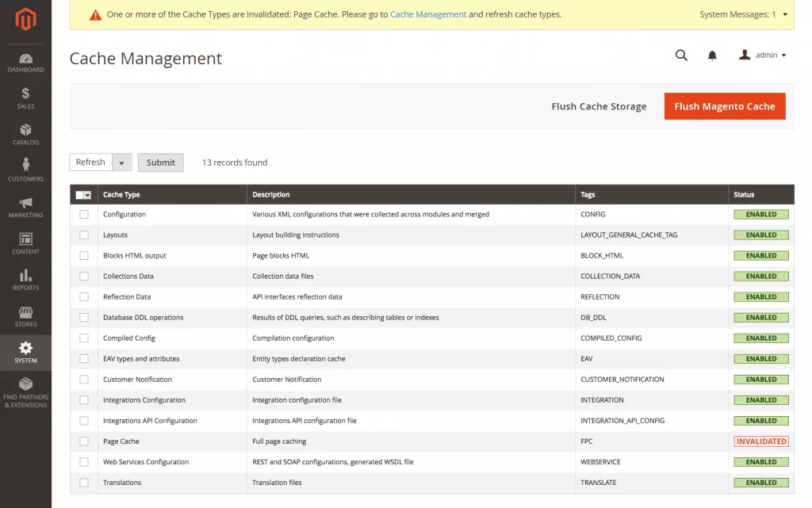Click the 'Translation files' description
The image size is (812, 508).
click(277, 483)
